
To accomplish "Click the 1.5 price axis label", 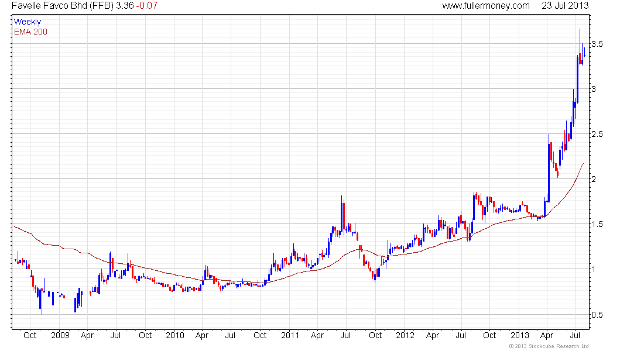I will point(597,224).
